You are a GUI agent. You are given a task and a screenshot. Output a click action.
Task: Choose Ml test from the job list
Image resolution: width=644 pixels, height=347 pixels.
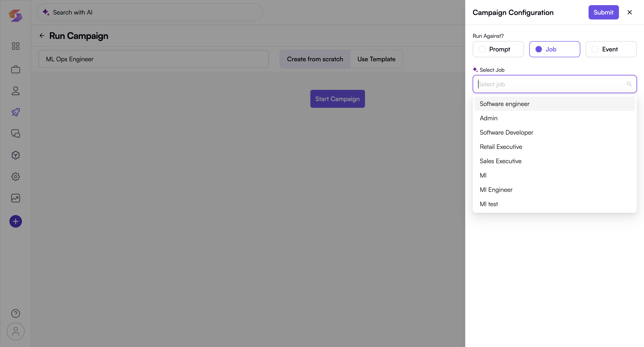pyautogui.click(x=555, y=204)
